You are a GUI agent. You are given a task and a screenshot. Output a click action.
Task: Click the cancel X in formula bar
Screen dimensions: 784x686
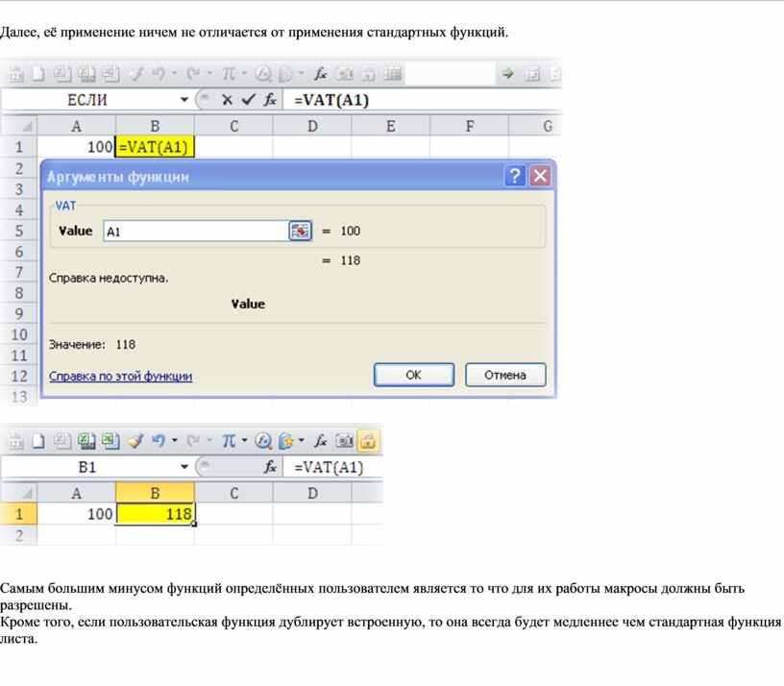[227, 99]
